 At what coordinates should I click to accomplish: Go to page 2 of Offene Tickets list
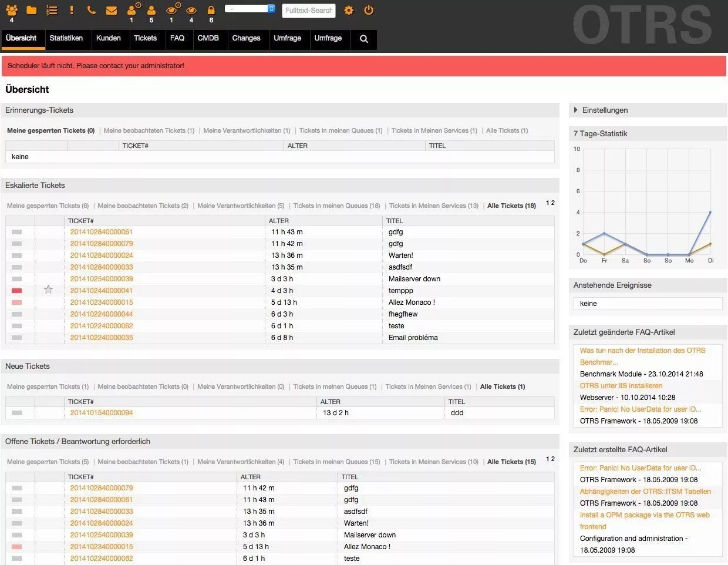point(553,459)
